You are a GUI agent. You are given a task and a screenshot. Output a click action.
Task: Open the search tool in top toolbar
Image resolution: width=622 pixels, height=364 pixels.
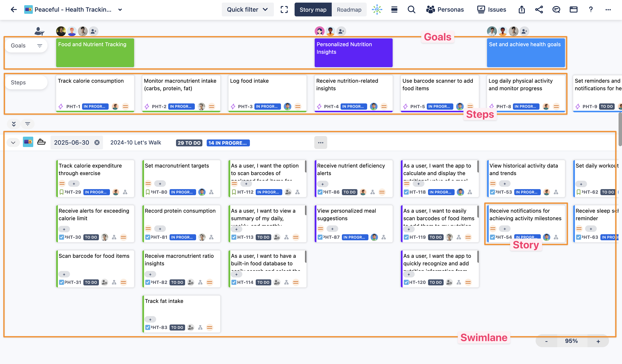point(411,10)
